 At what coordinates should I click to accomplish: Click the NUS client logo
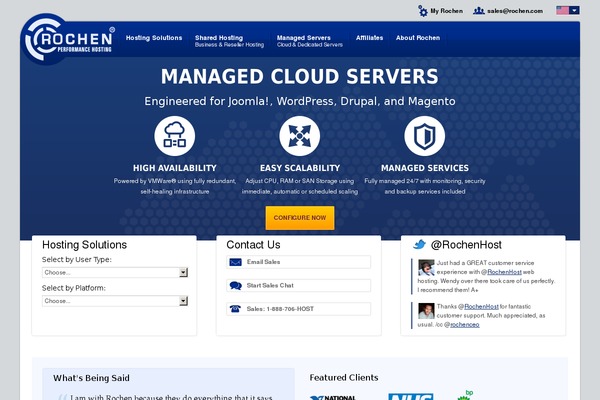pos(411,397)
